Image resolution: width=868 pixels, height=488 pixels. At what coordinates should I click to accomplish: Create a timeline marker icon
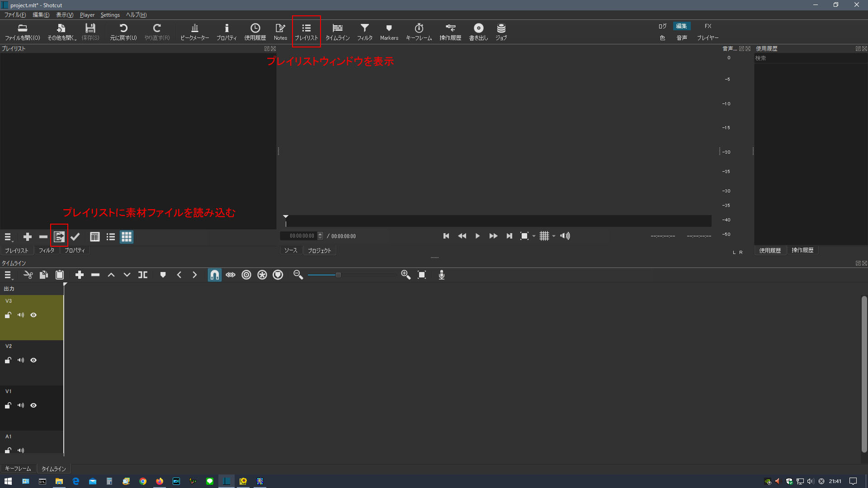[x=163, y=275]
